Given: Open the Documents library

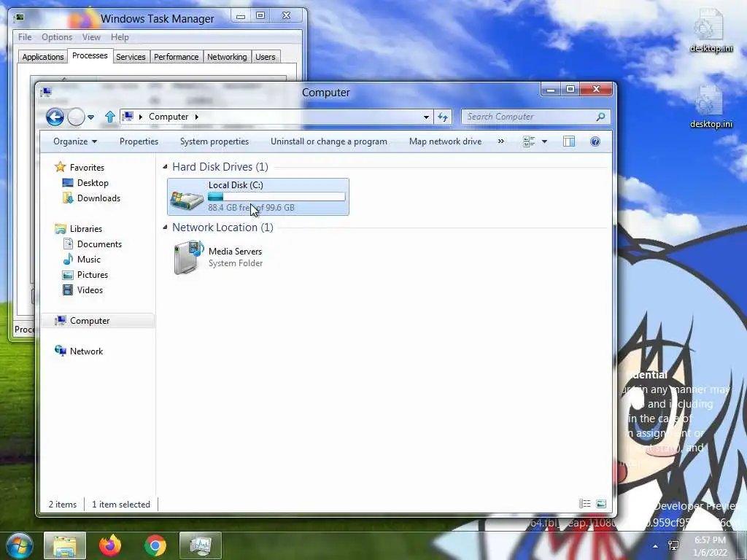Looking at the screenshot, I should pyautogui.click(x=99, y=244).
